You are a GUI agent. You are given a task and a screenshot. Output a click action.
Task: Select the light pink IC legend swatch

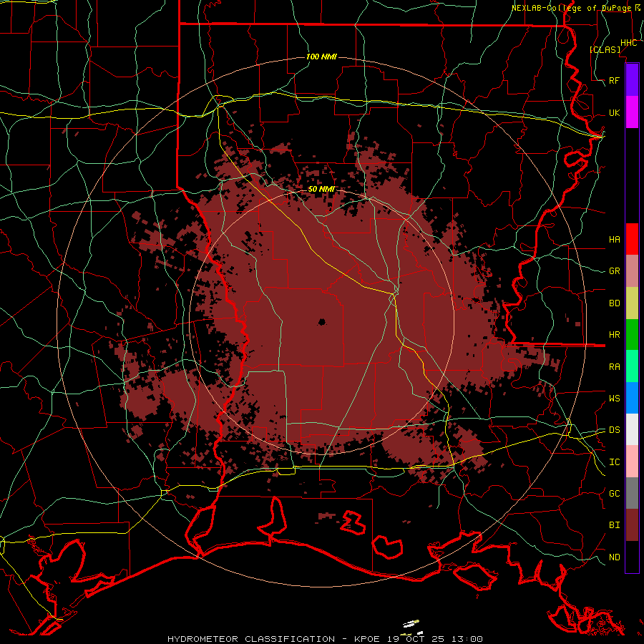click(x=632, y=462)
